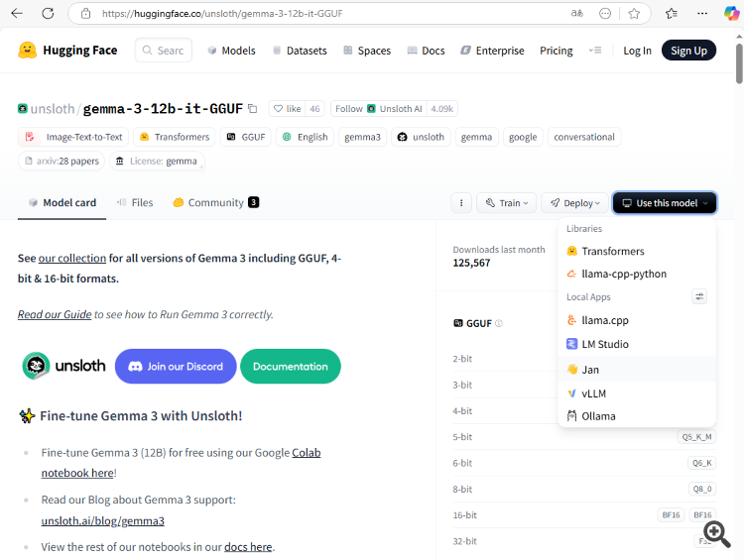Image resolution: width=744 pixels, height=560 pixels.
Task: Add page to favorites with the star icon
Action: coord(634,13)
